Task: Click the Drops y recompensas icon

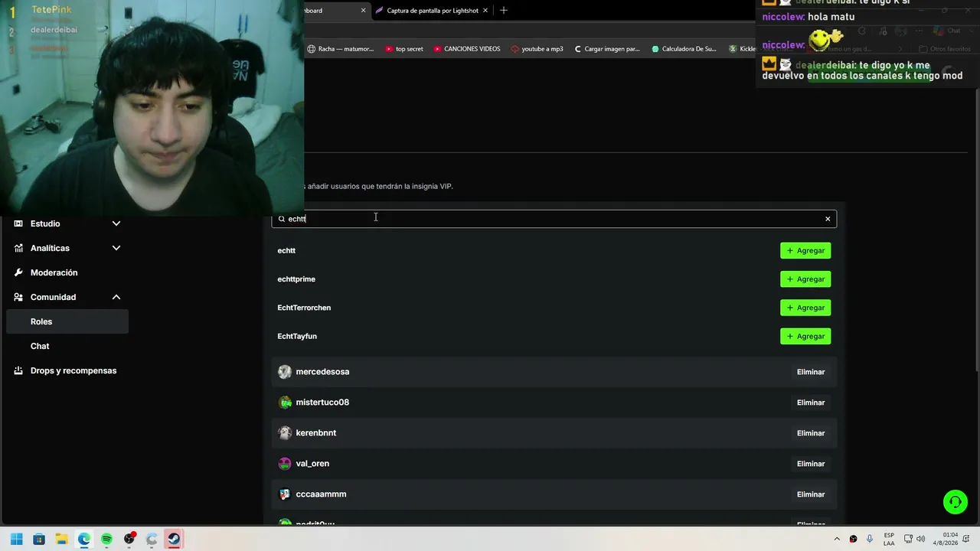Action: [x=18, y=370]
